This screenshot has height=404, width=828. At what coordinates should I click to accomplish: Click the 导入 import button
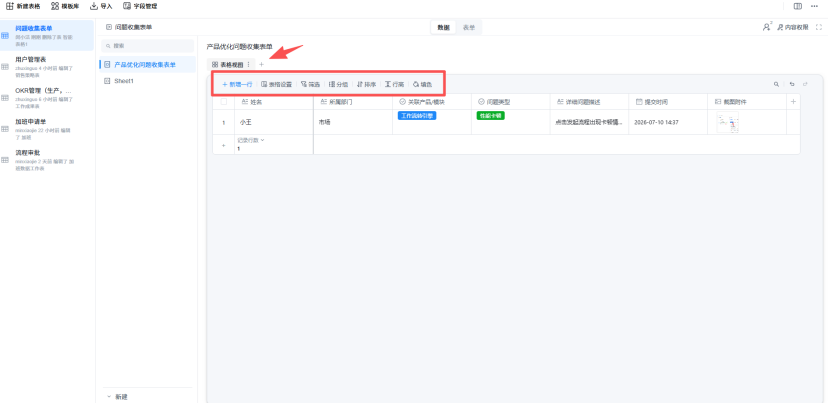tap(101, 6)
